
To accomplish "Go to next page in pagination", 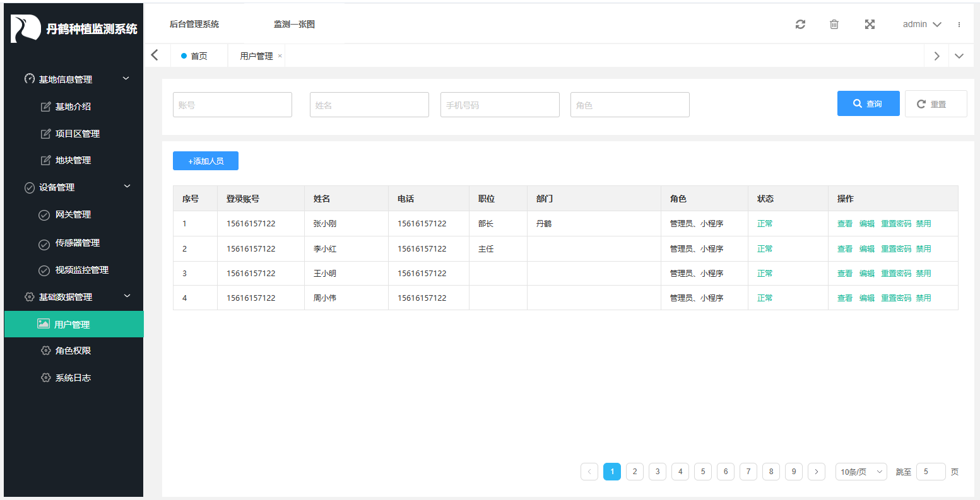I will click(817, 472).
